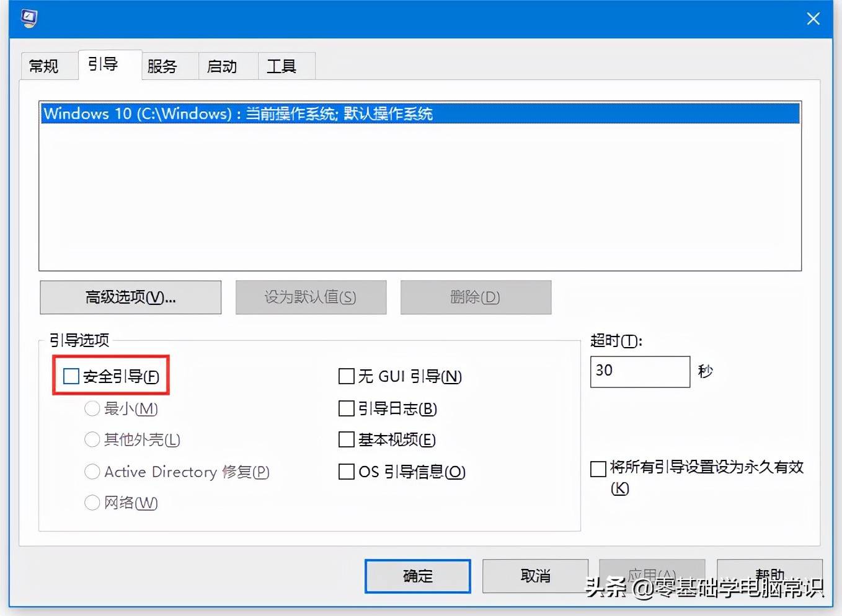842x616 pixels.
Task: Choose Active Directory 修复 radio button
Action: pos(92,472)
